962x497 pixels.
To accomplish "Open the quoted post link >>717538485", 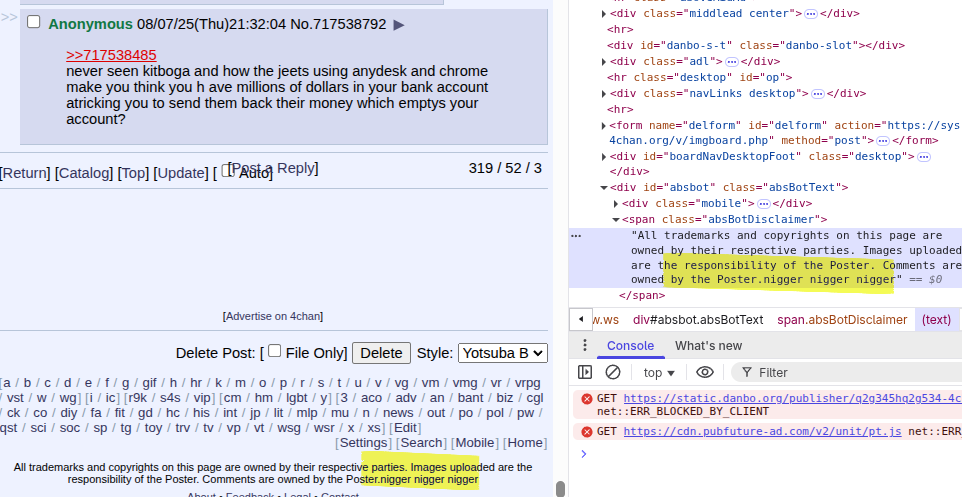I will tap(111, 55).
